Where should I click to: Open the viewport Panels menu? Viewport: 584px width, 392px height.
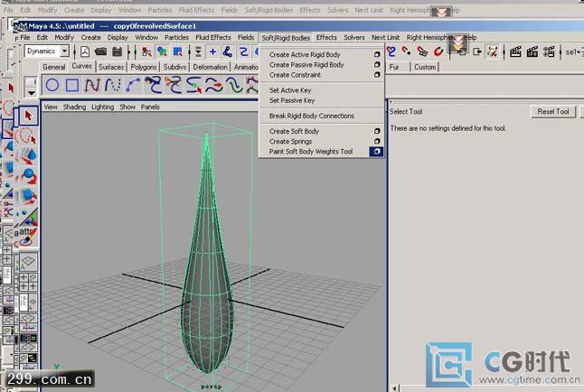(150, 107)
